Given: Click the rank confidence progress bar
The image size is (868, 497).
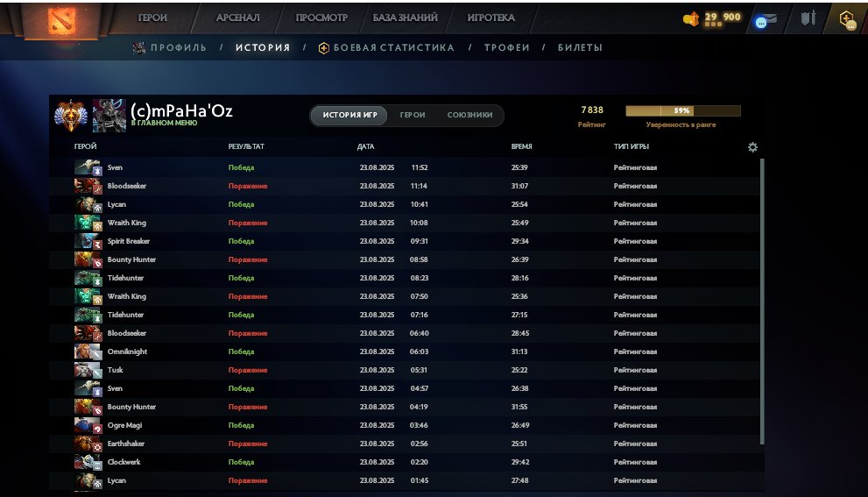Looking at the screenshot, I should (682, 111).
